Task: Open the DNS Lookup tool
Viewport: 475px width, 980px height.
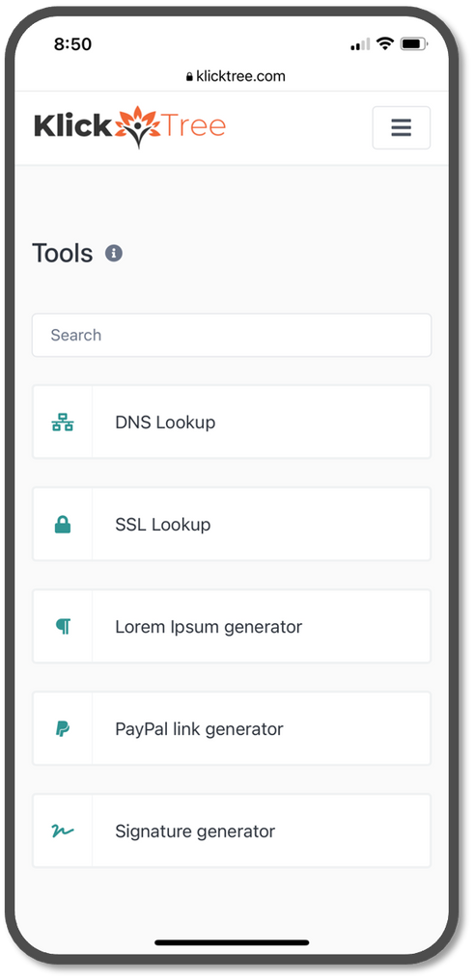Action: click(232, 422)
